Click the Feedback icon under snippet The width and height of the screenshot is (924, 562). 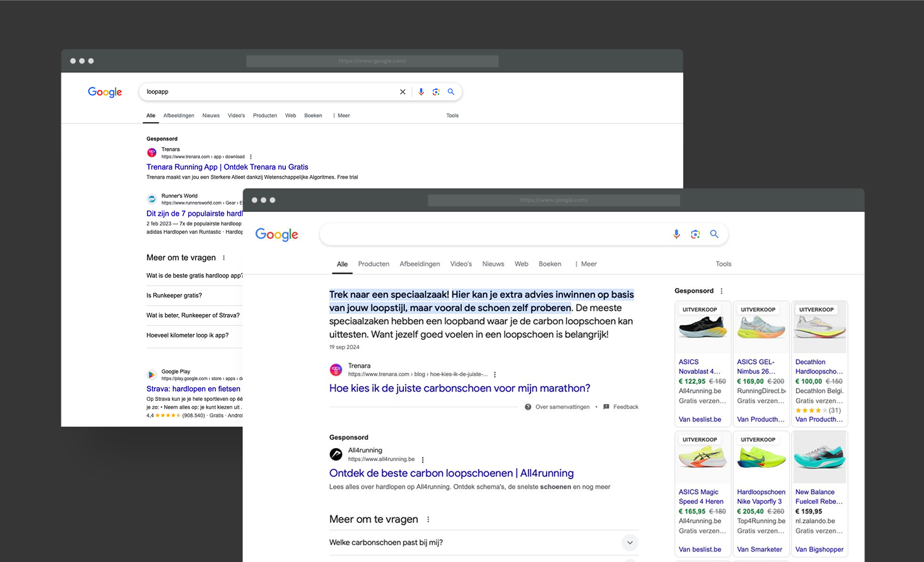(606, 407)
